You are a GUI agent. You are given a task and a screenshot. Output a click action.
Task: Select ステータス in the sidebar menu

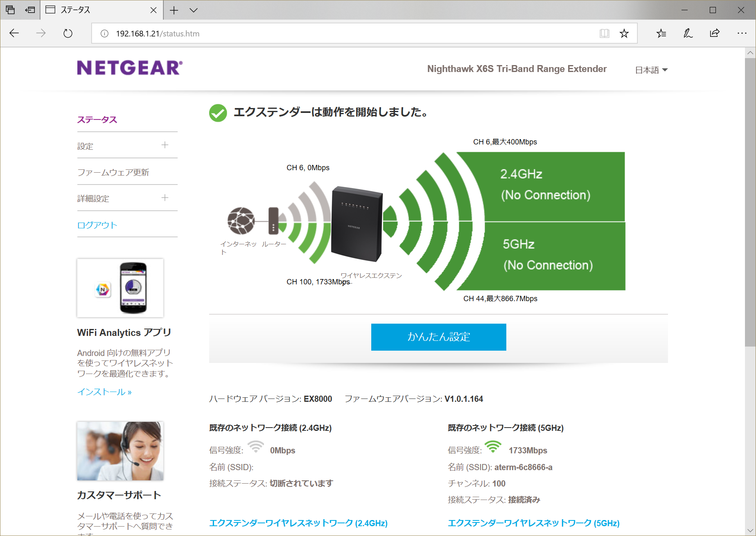pyautogui.click(x=97, y=119)
